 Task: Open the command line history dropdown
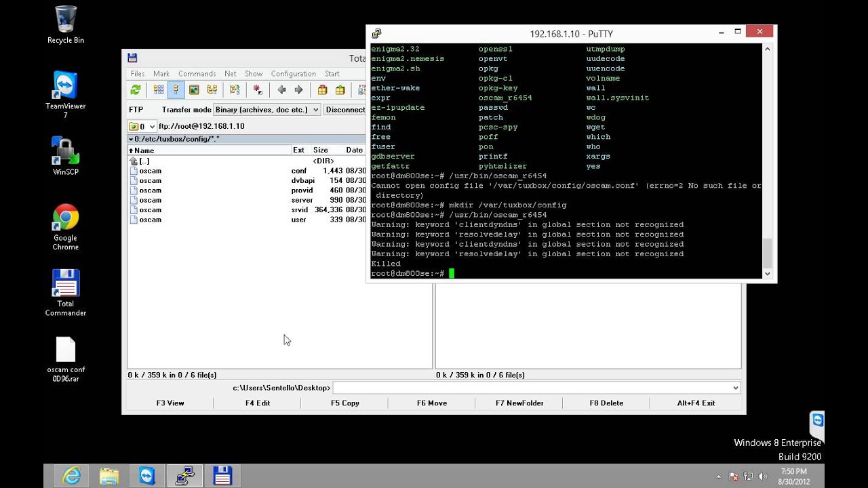(735, 388)
